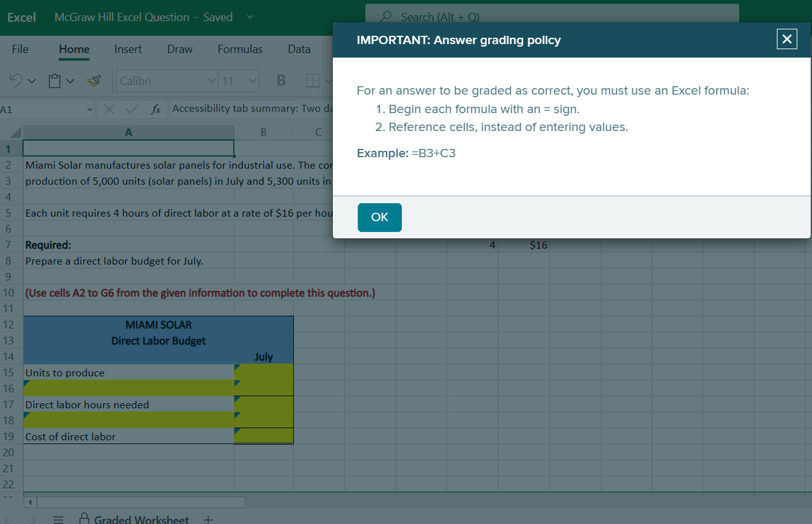This screenshot has height=524, width=812.
Task: Click the Cancel (X) icon beside formula bar
Action: (x=109, y=109)
